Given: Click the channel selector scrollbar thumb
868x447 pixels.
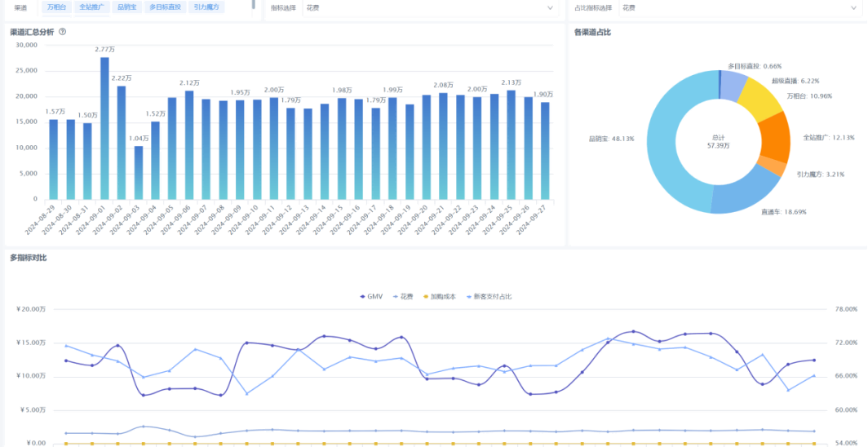Looking at the screenshot, I should (x=254, y=4).
